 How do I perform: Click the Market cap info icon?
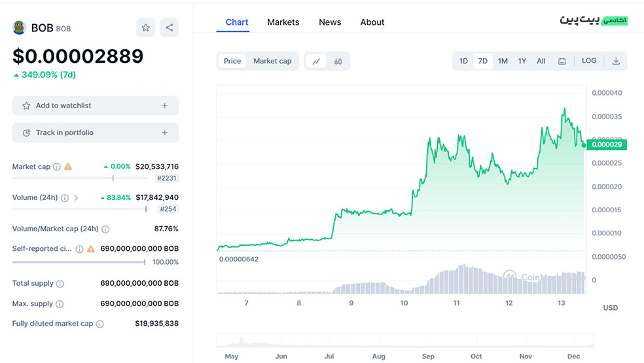pos(57,166)
